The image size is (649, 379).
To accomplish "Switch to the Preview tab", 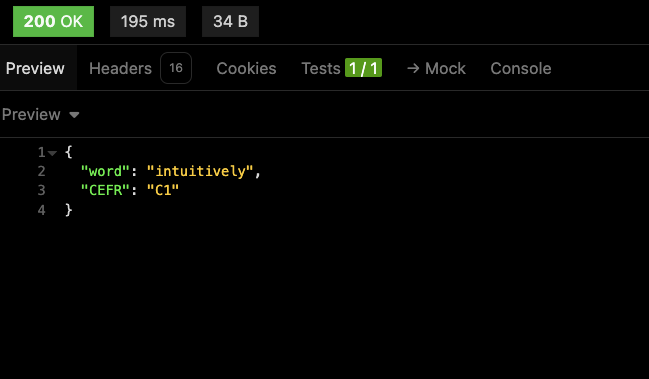I will coord(35,68).
